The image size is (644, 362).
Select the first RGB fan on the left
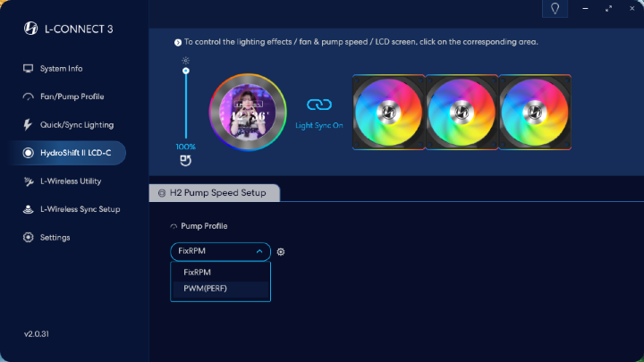click(388, 112)
